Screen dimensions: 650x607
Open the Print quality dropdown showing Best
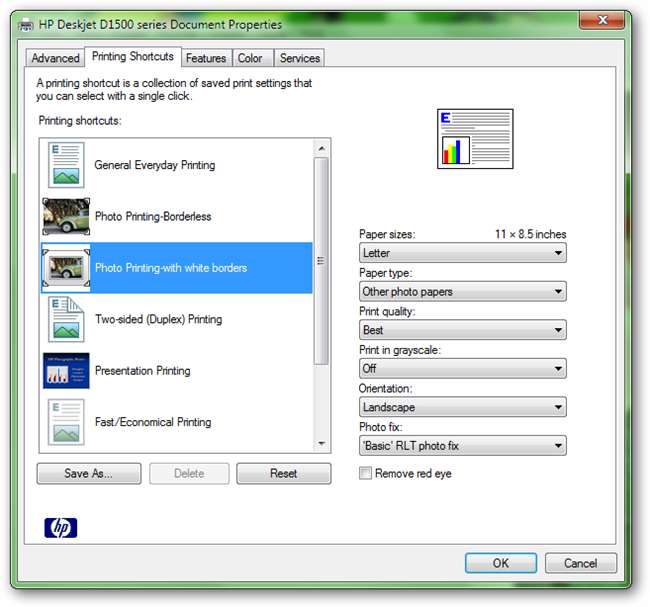tap(463, 330)
